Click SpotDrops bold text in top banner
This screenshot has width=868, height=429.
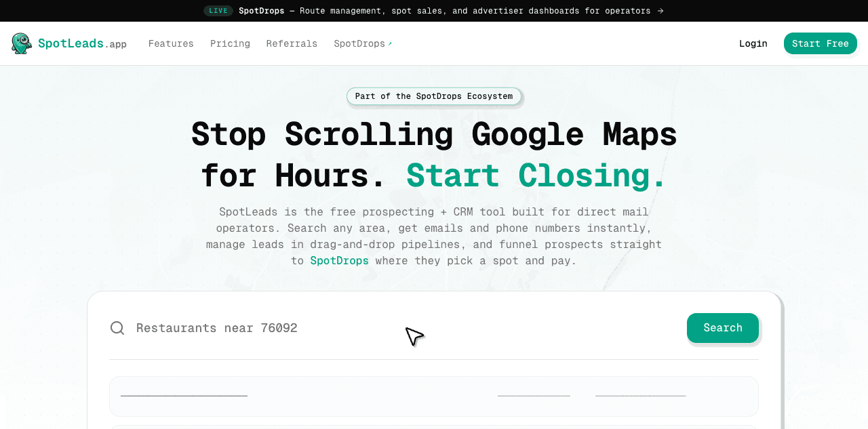[x=261, y=10]
